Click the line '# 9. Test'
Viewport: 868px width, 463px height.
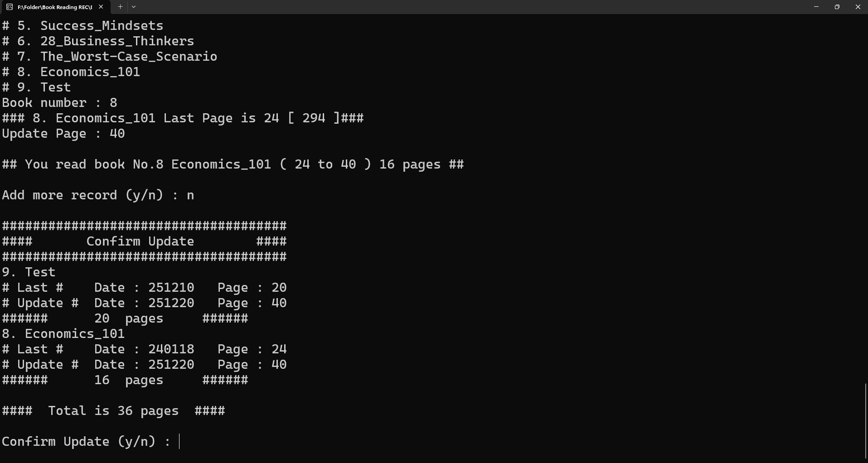click(37, 87)
